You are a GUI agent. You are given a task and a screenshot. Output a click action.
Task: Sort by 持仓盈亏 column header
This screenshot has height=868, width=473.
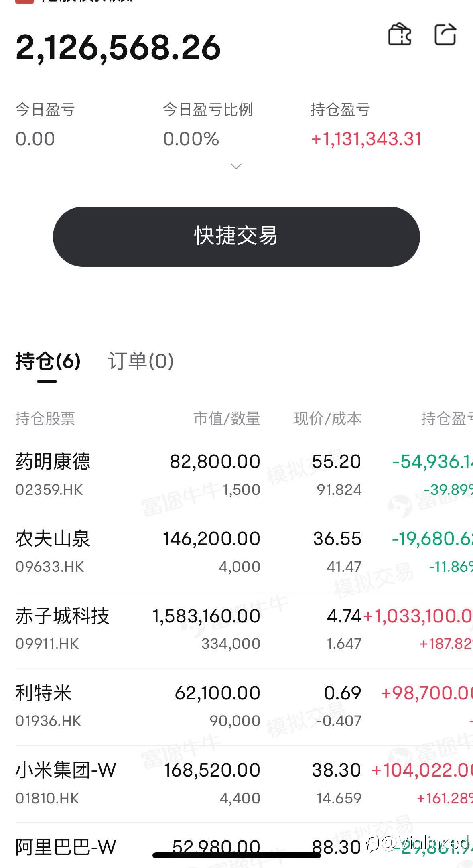coord(447,419)
